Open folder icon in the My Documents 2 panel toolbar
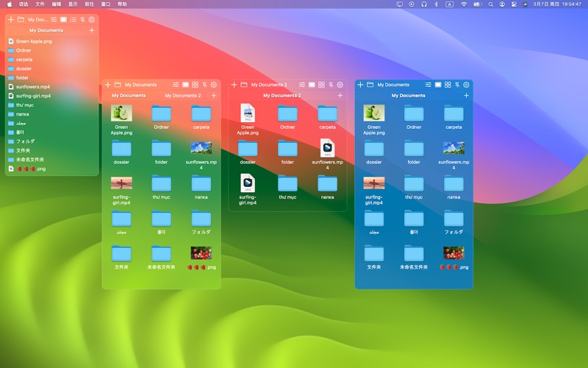Image resolution: width=588 pixels, height=368 pixels. pos(243,85)
